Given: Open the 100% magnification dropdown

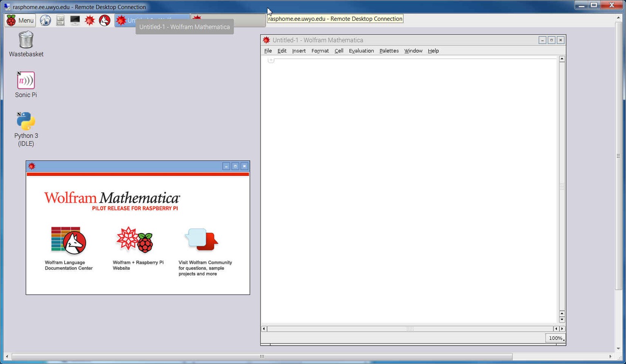Looking at the screenshot, I should tap(555, 338).
